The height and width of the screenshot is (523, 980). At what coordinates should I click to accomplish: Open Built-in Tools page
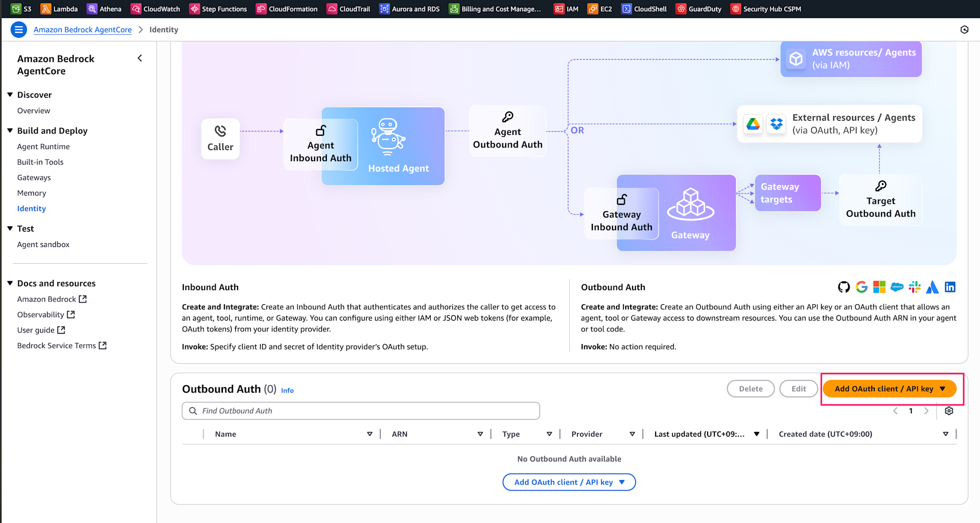[40, 162]
